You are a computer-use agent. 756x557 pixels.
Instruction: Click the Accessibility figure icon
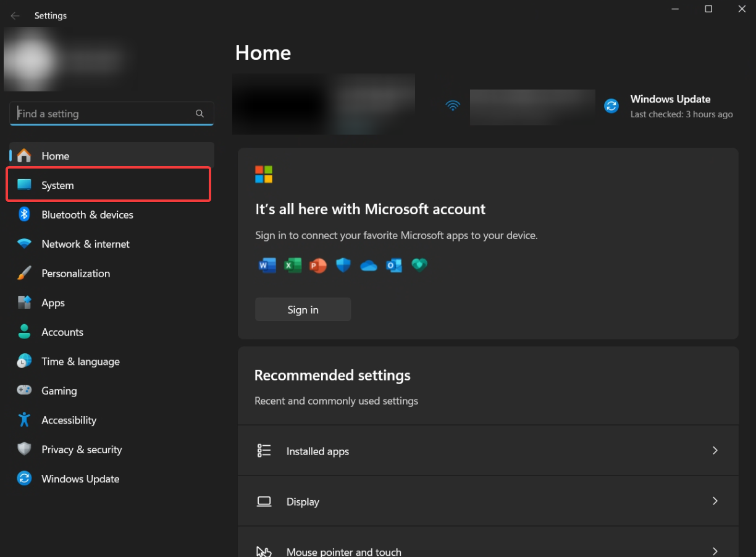click(x=24, y=420)
